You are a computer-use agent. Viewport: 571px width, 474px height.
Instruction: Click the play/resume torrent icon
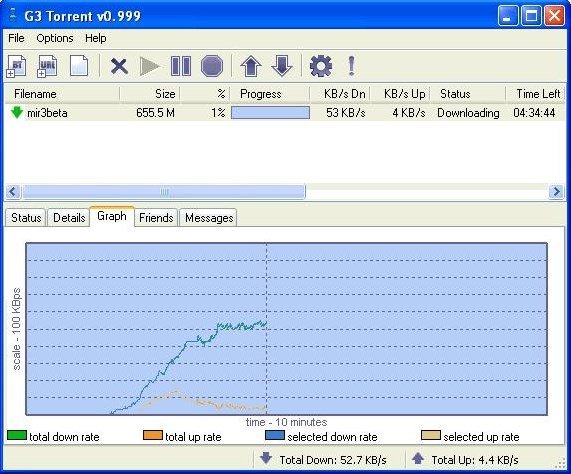[150, 66]
